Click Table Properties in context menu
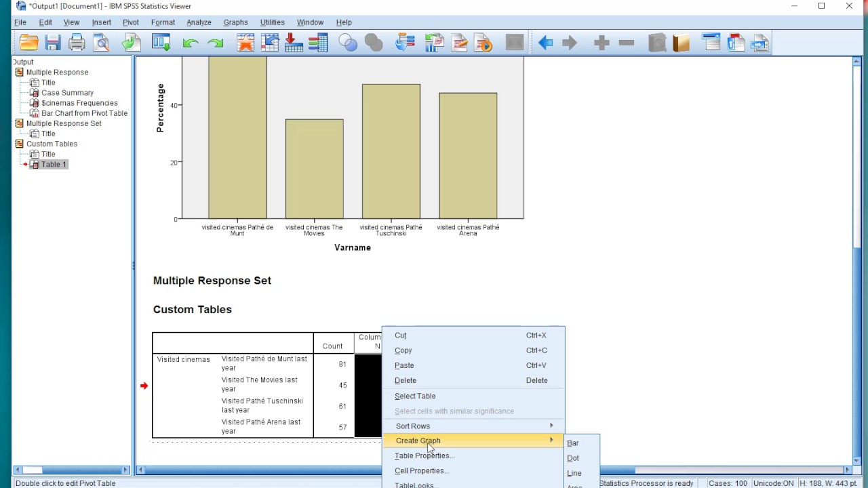The width and height of the screenshot is (868, 488). (x=425, y=455)
